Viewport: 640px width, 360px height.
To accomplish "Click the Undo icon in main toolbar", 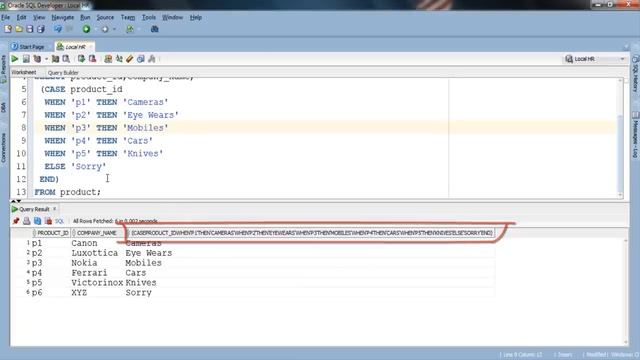I will click(58, 29).
